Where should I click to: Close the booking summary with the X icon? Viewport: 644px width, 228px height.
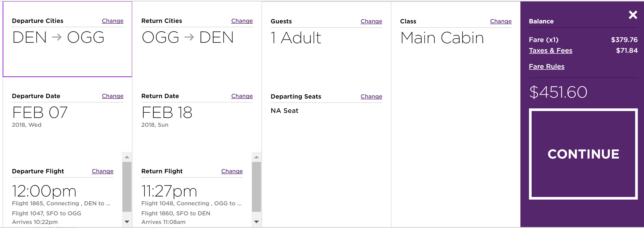(633, 15)
